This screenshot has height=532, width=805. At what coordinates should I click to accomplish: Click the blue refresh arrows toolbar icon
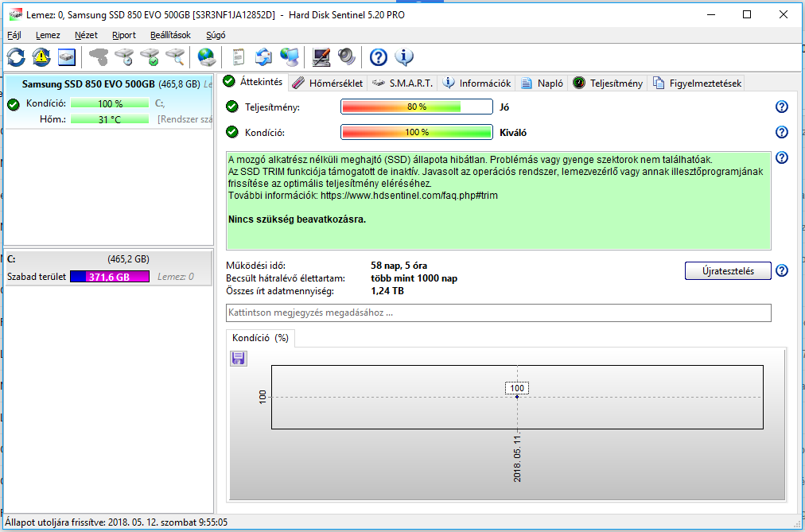click(16, 57)
